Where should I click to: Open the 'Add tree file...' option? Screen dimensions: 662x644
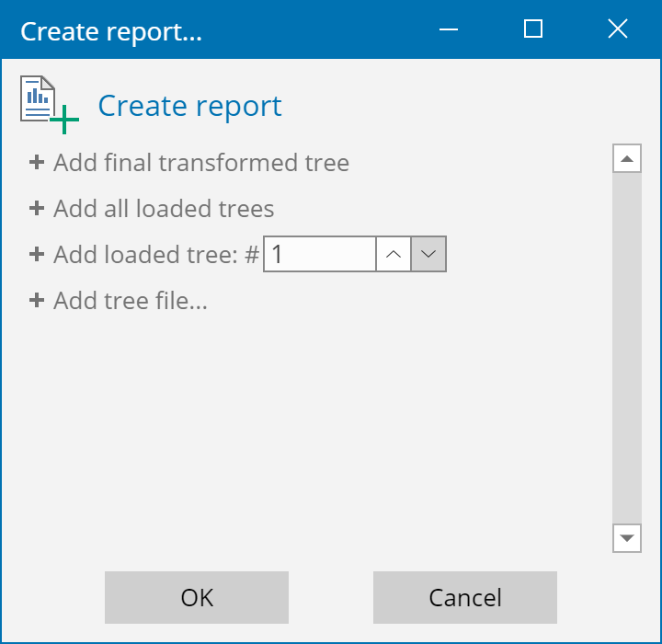[131, 301]
